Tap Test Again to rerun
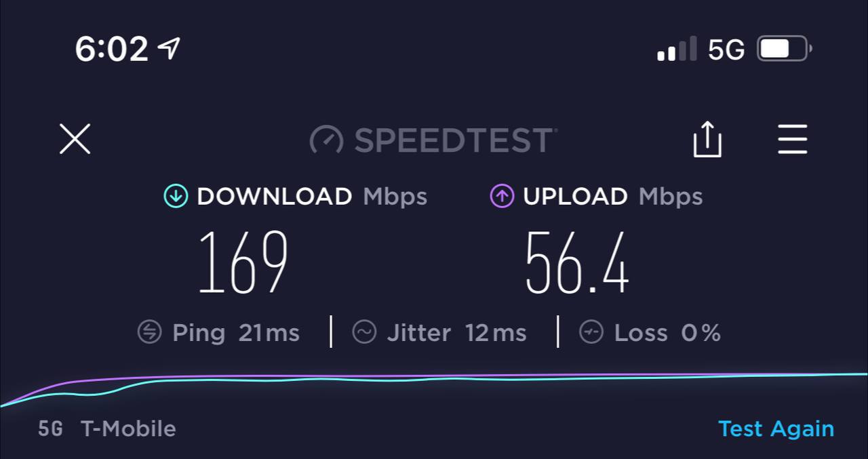 click(776, 428)
